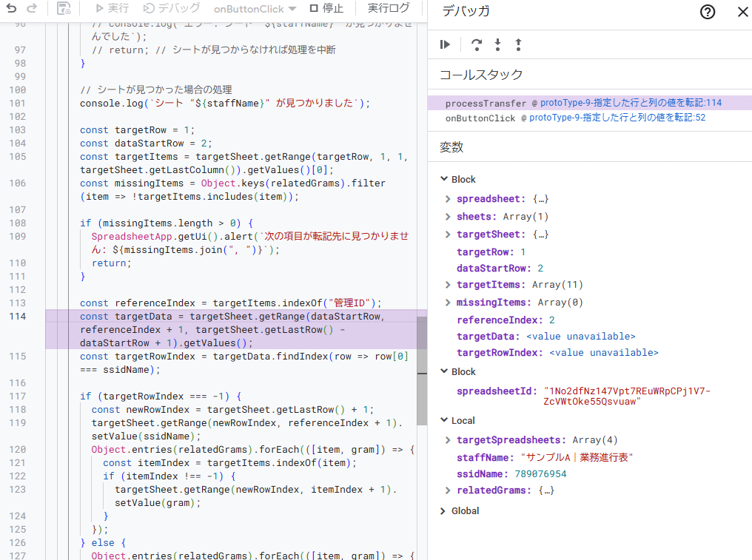Close the debugger panel

coord(742,12)
